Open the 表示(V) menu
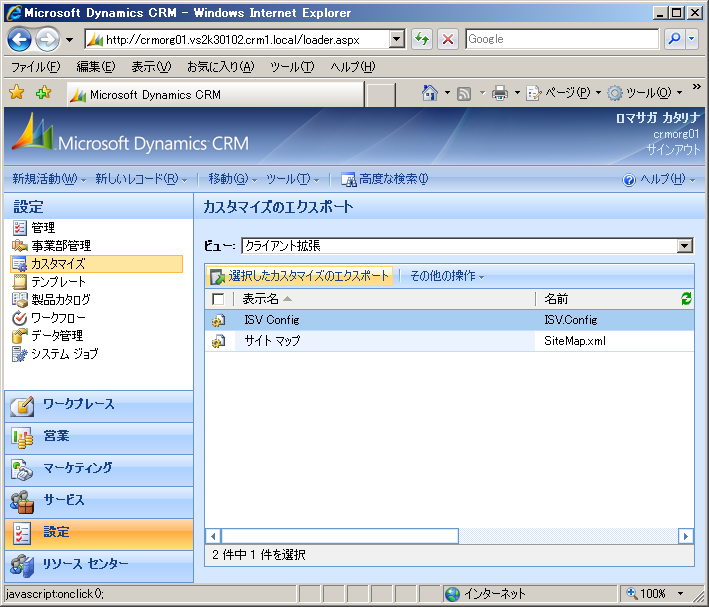 coord(151,67)
